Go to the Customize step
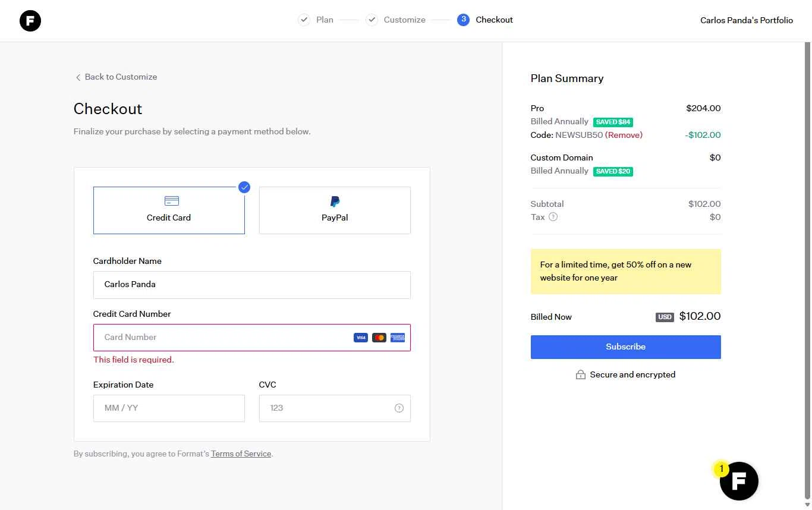The image size is (812, 510). tap(405, 20)
